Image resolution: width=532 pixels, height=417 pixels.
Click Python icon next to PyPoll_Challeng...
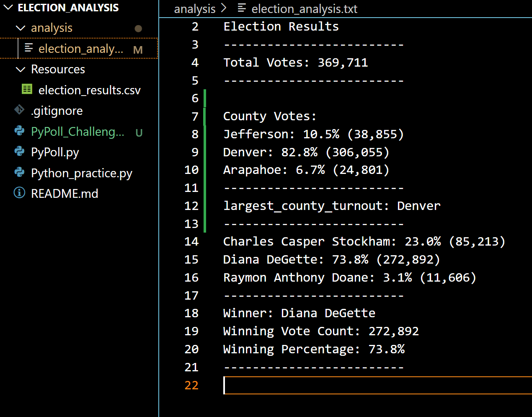coord(19,131)
